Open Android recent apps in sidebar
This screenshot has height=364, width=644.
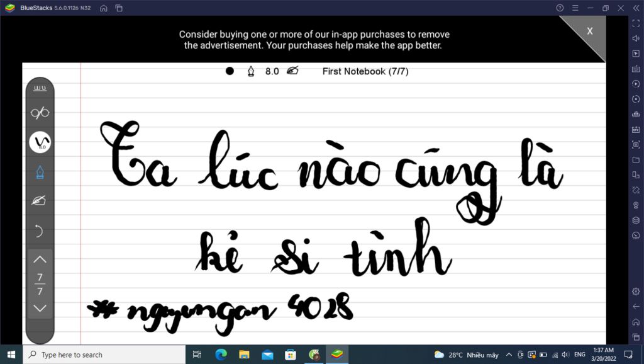tap(636, 337)
